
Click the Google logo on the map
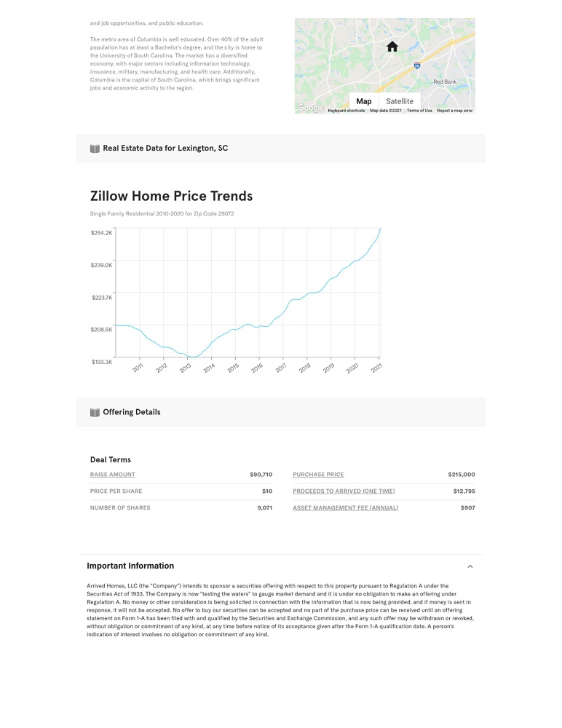[x=310, y=108]
